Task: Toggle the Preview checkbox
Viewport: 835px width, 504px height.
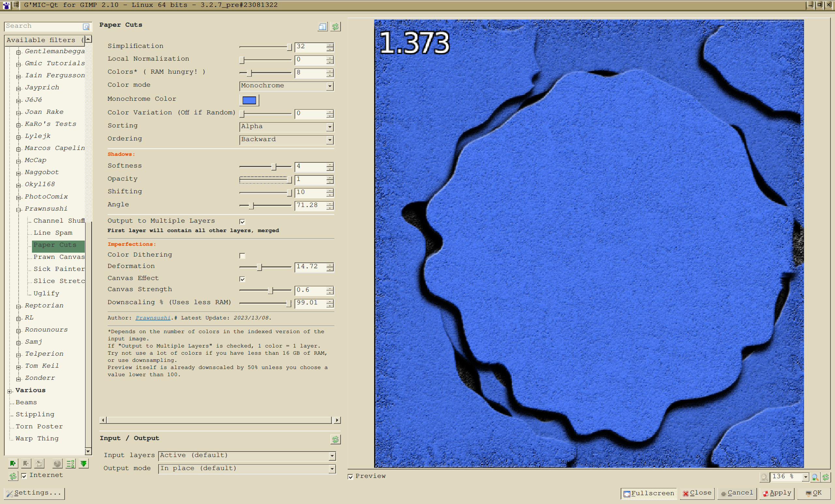Action: point(350,477)
